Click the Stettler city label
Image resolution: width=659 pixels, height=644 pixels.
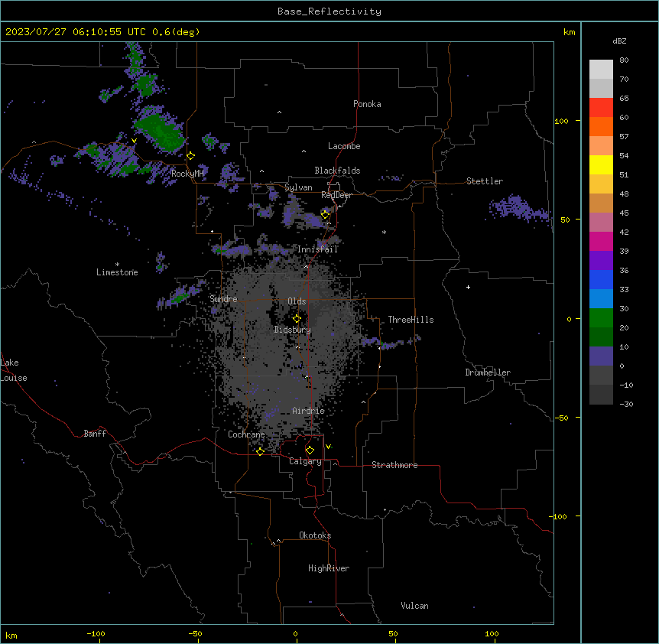tap(485, 181)
